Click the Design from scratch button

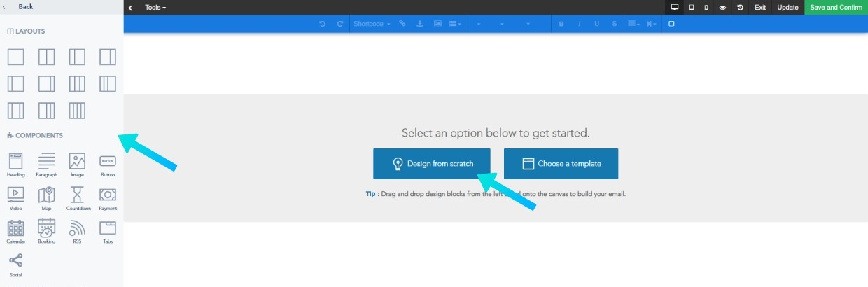tap(432, 163)
